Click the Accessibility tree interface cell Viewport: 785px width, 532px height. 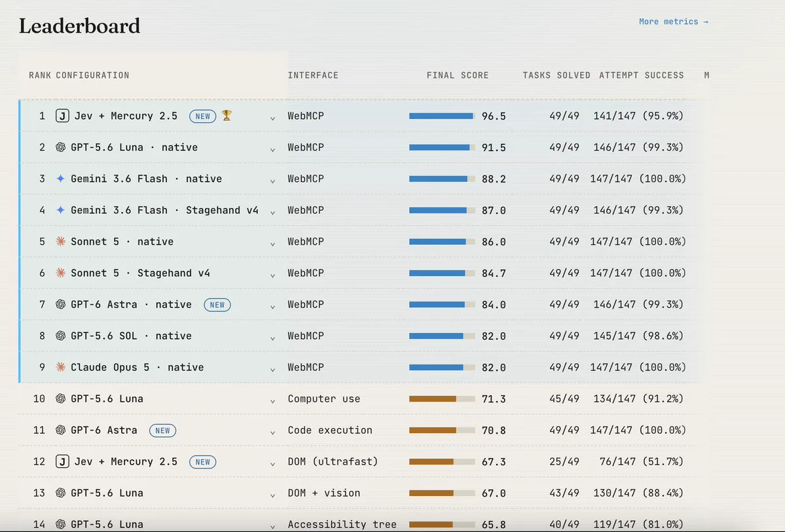click(x=342, y=525)
